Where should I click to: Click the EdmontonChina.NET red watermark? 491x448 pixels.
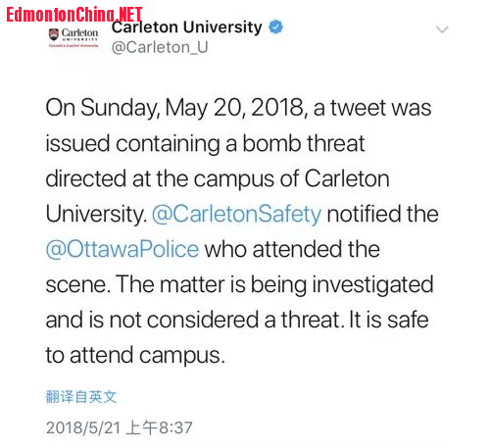(x=74, y=15)
